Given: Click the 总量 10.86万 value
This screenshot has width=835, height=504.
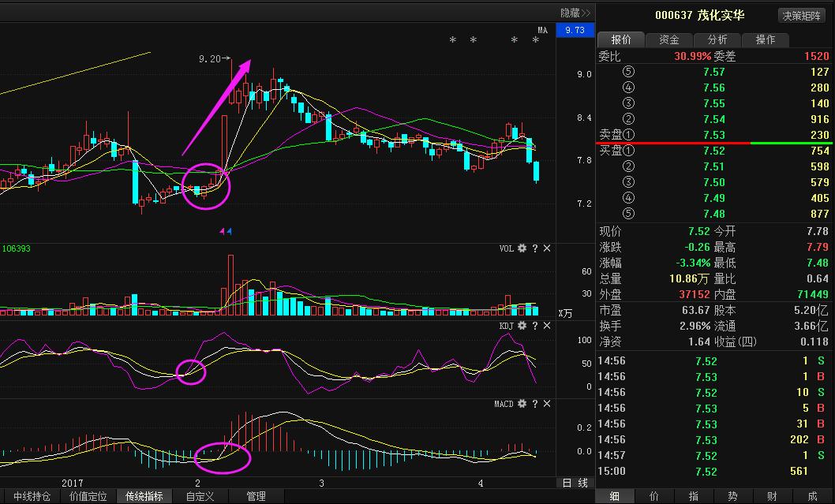Looking at the screenshot, I should (x=690, y=279).
